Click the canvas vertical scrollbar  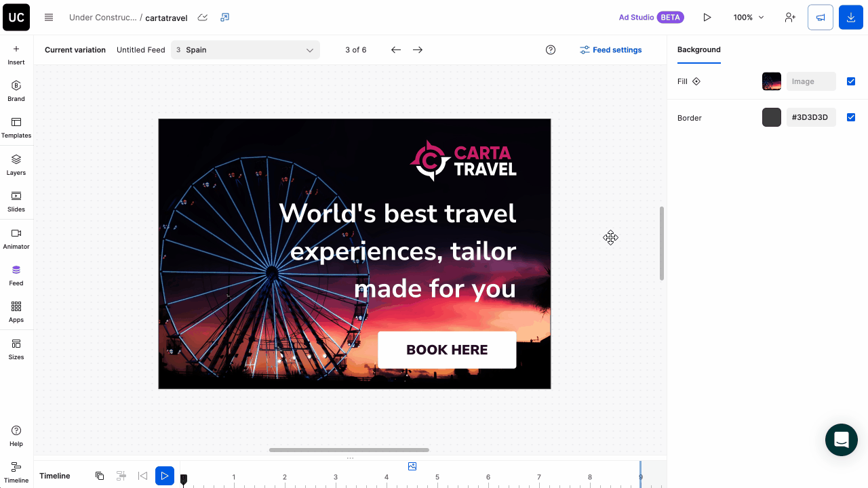tap(662, 243)
